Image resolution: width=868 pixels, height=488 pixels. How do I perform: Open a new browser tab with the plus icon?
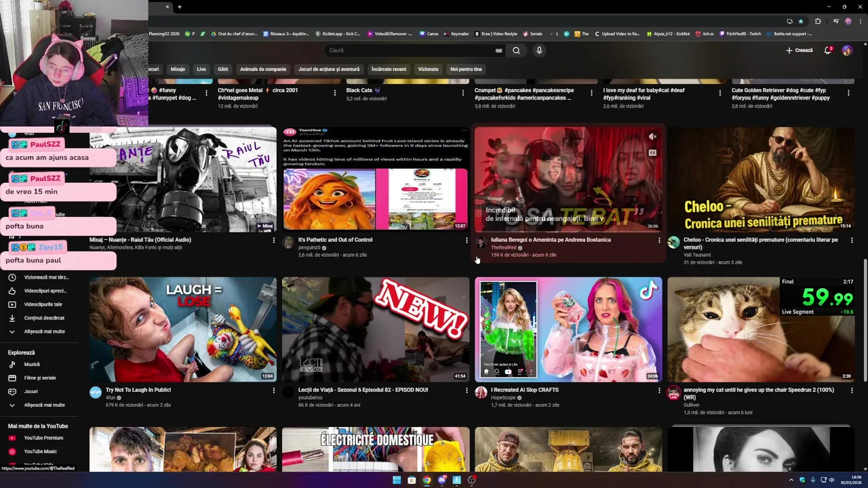tap(180, 7)
